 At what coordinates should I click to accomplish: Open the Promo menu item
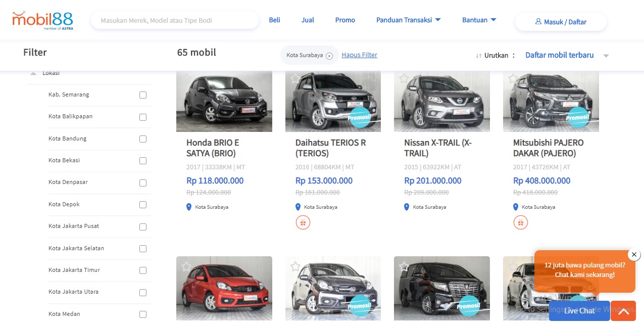pos(345,20)
